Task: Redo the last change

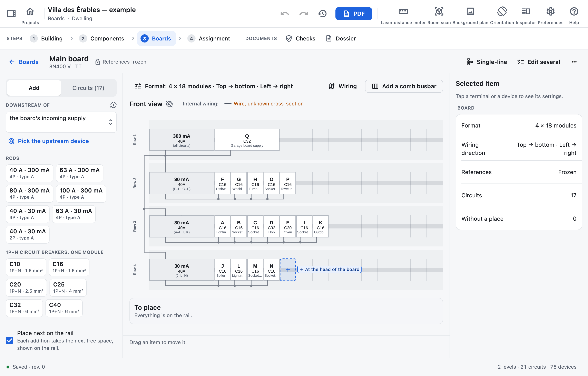Action: 304,14
